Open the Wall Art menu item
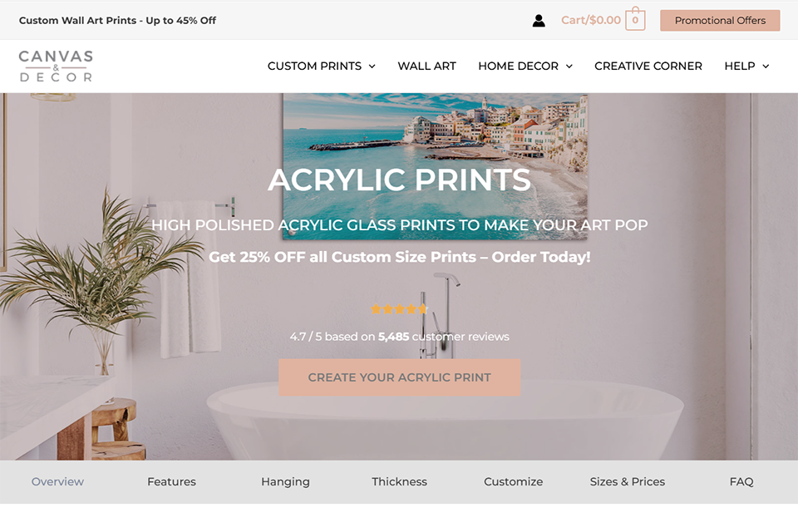The height and width of the screenshot is (532, 798). pos(426,66)
